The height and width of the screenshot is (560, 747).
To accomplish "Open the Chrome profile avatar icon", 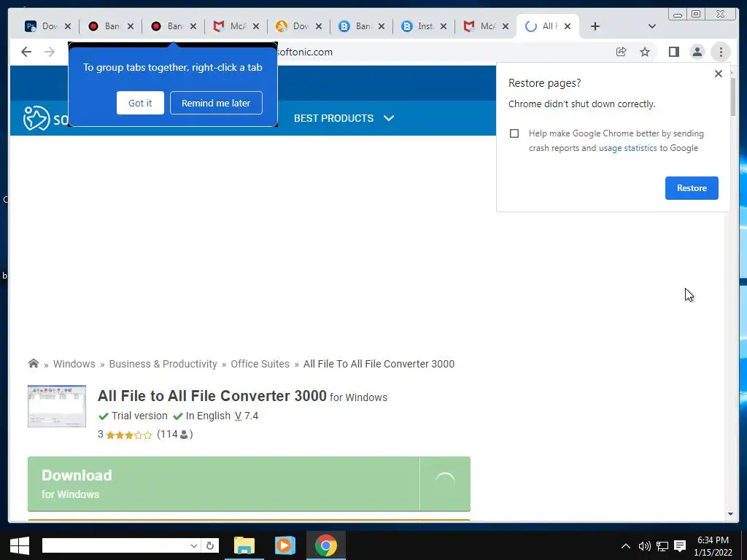I will coord(697,52).
